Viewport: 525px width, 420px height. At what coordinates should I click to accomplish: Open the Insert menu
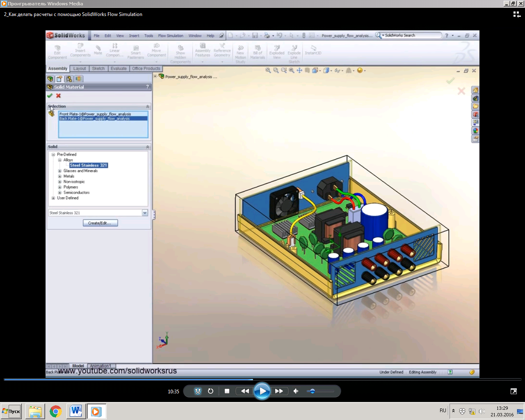click(134, 36)
